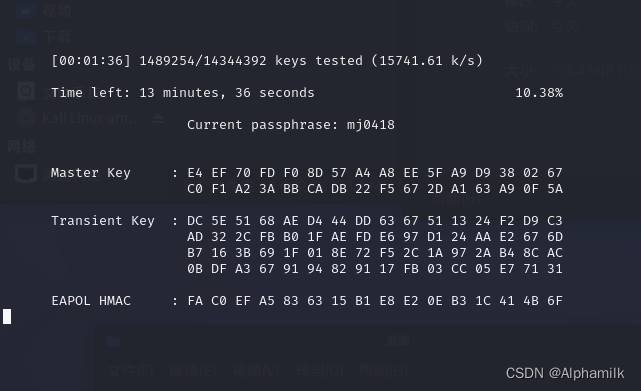641x391 pixels.
Task: Click the 10.38% progress value
Action: tap(539, 93)
